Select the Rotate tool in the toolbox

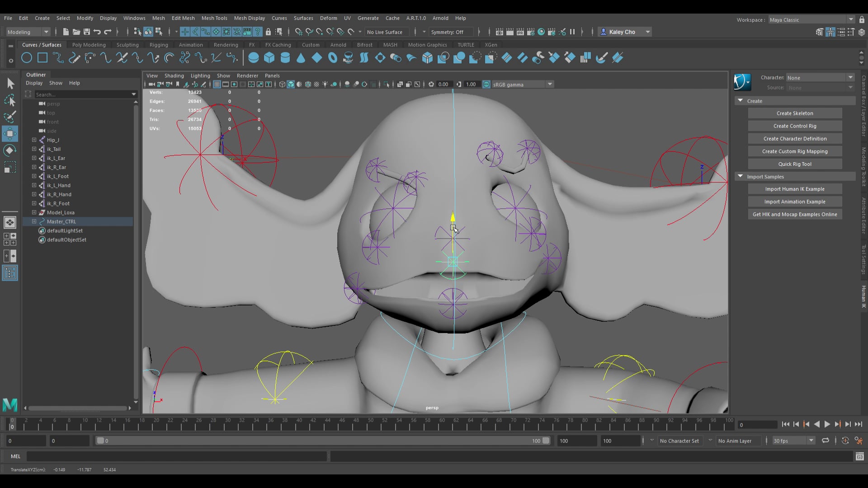click(9, 150)
